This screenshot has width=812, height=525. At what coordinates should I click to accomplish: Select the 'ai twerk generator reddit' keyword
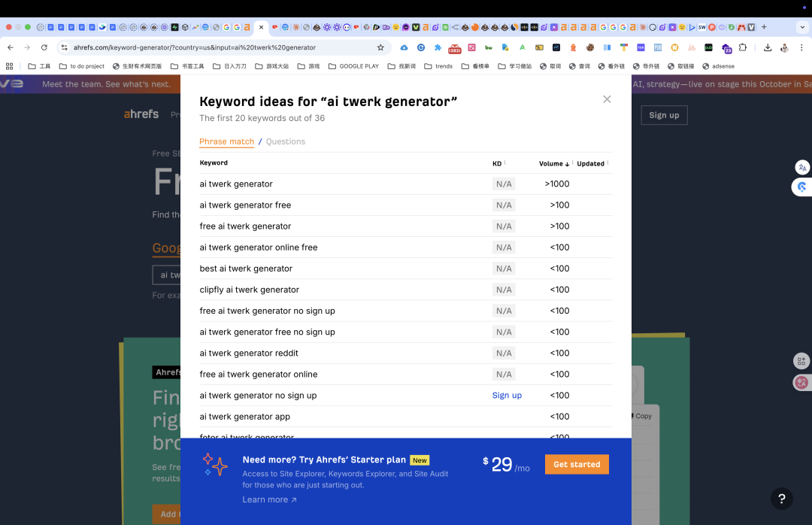coord(249,353)
